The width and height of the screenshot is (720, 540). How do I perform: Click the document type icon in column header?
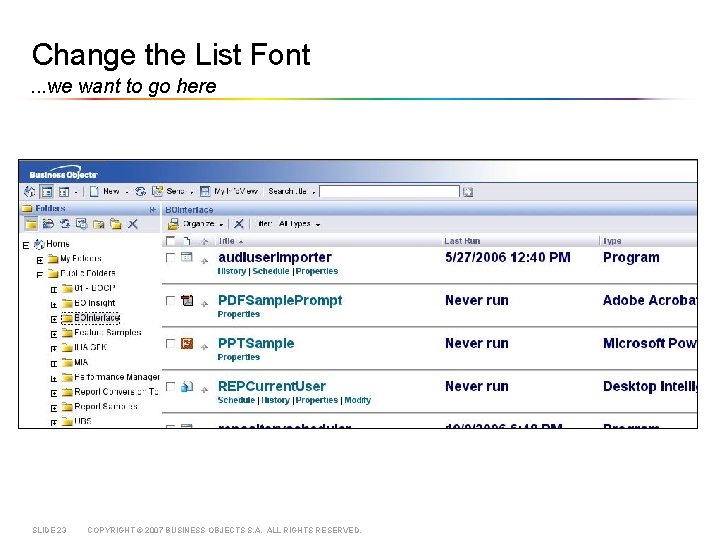pyautogui.click(x=187, y=241)
